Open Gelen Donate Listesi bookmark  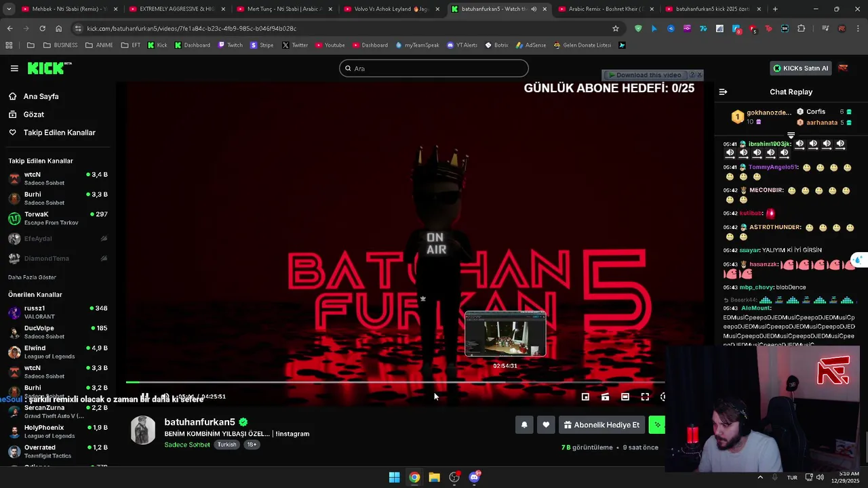coord(582,45)
